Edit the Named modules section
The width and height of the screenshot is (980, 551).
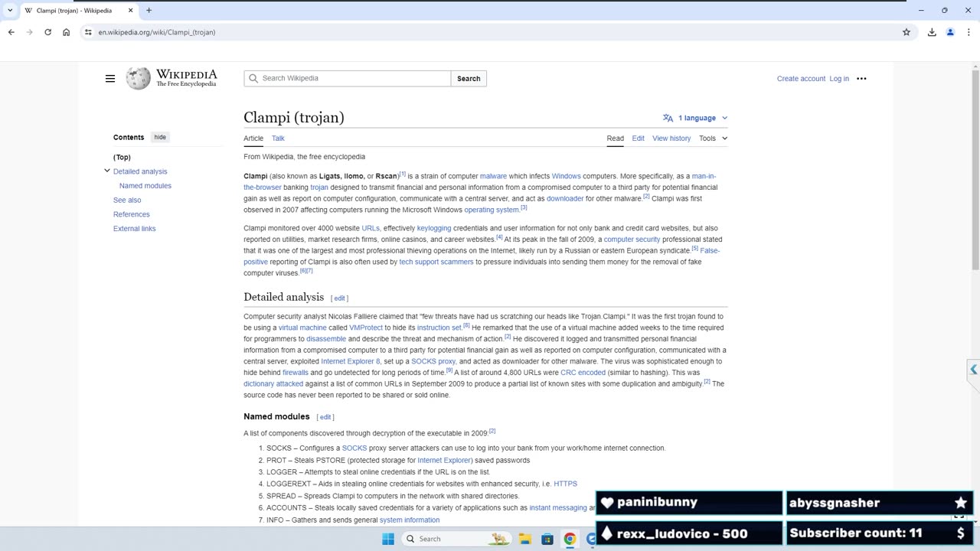(x=325, y=417)
